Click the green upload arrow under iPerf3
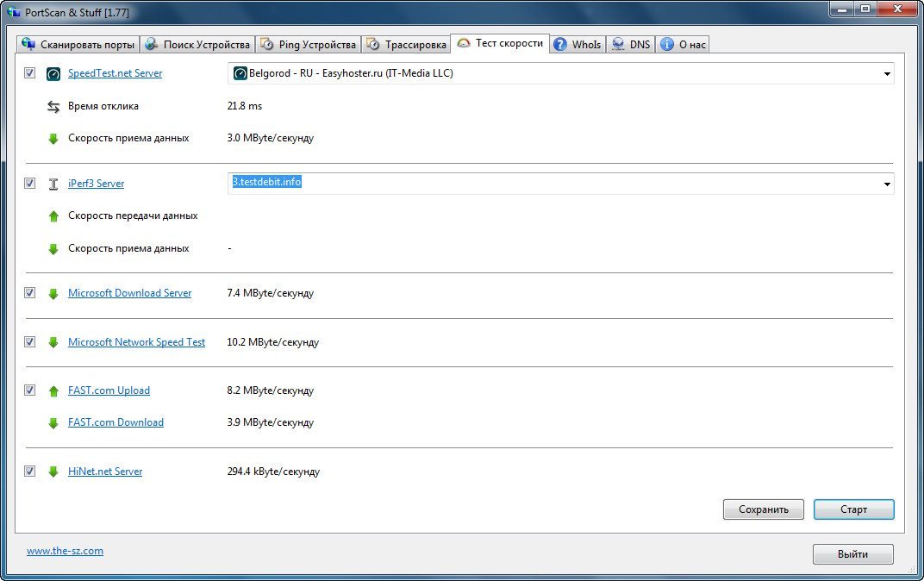Viewport: 924px width, 581px height. 53,216
